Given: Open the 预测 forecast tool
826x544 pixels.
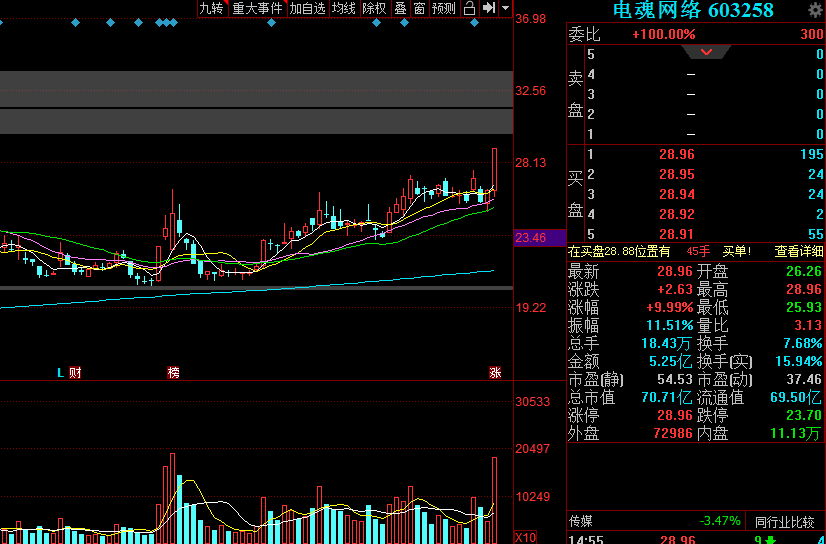Looking at the screenshot, I should pos(443,8).
